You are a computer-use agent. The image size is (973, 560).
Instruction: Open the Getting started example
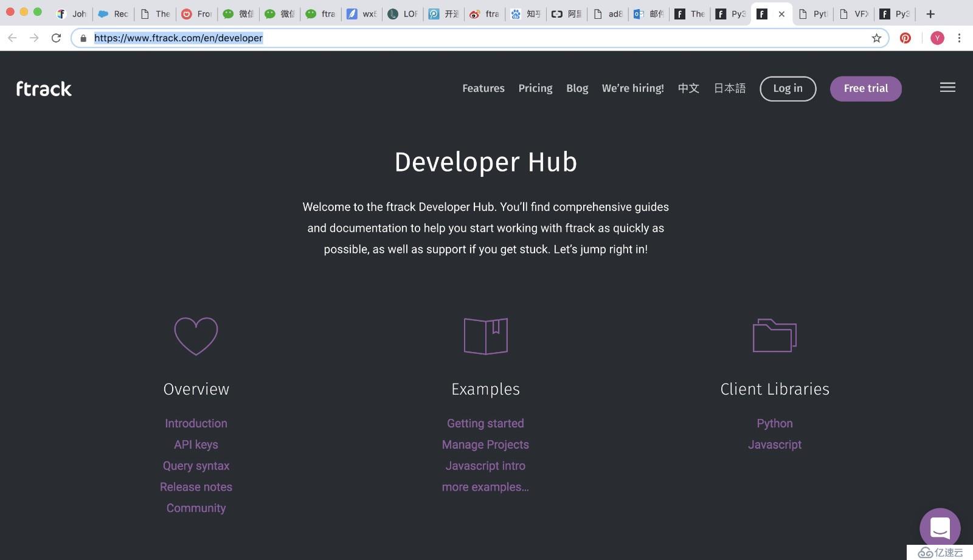click(x=485, y=423)
